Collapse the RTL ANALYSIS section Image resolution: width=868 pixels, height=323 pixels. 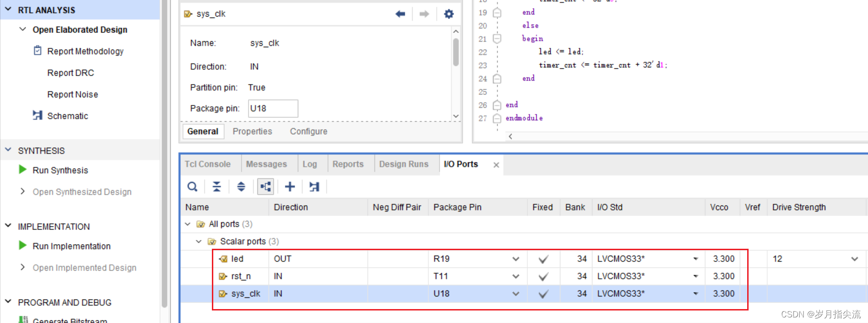[x=8, y=9]
